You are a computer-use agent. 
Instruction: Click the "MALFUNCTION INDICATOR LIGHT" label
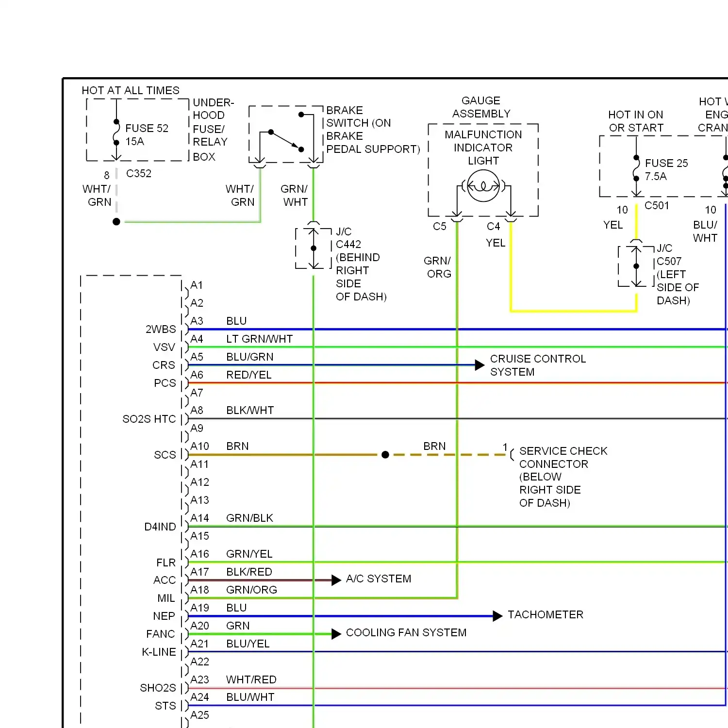pos(483,148)
